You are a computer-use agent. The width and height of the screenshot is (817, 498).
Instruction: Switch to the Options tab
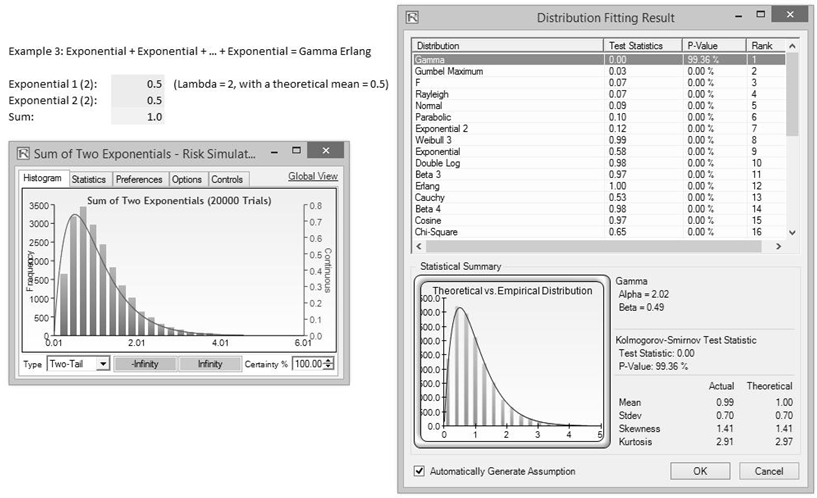pyautogui.click(x=187, y=179)
